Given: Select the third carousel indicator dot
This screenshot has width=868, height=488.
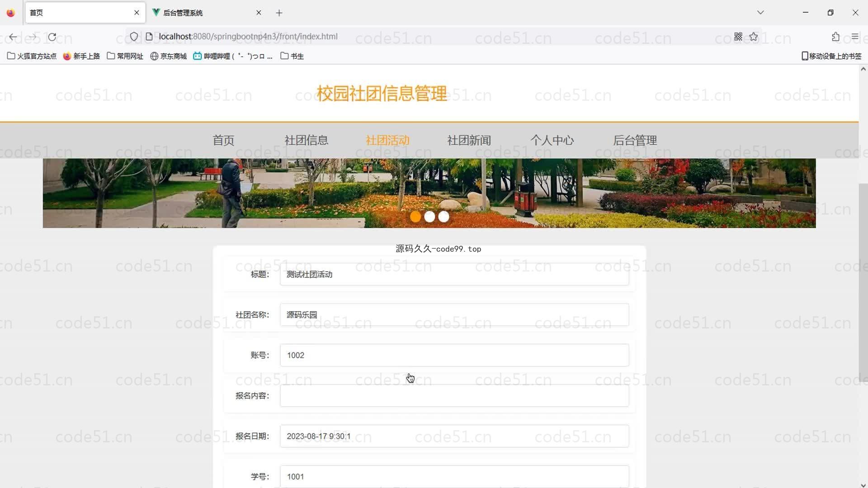Looking at the screenshot, I should click(444, 217).
